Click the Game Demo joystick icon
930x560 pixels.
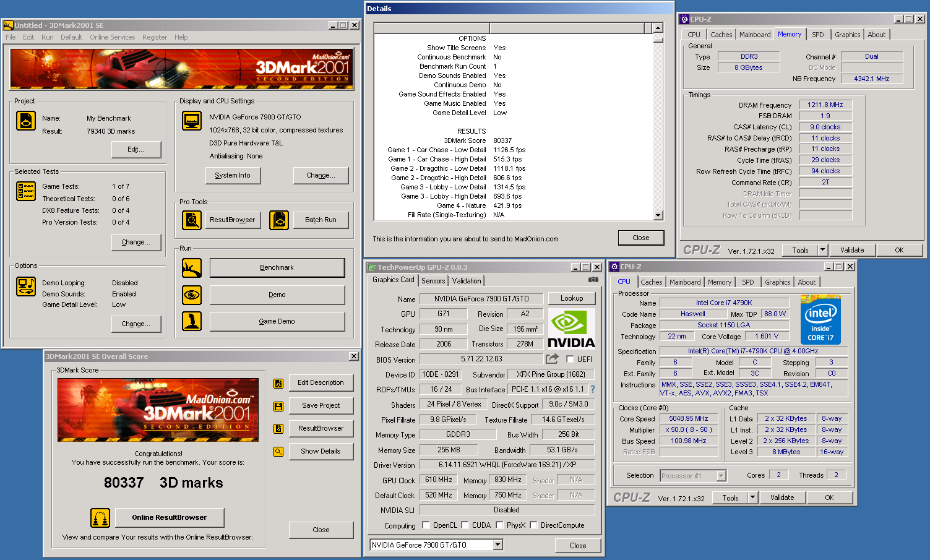pos(192,321)
